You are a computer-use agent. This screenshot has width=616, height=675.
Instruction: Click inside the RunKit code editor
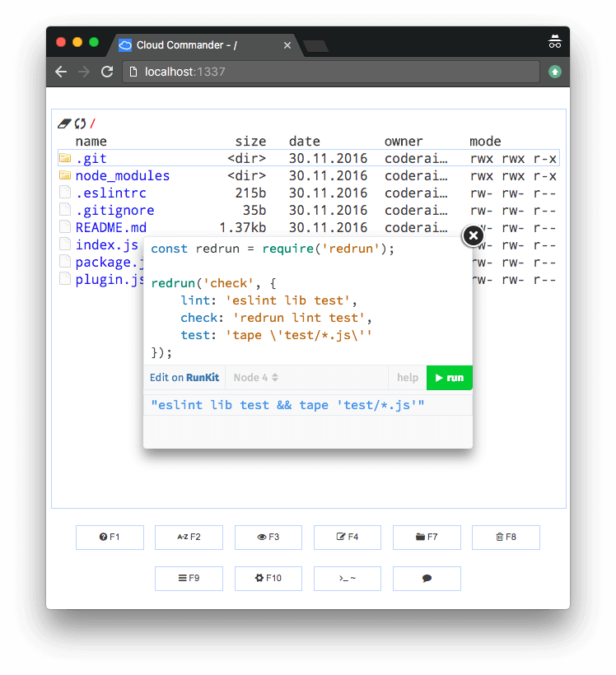click(x=307, y=300)
